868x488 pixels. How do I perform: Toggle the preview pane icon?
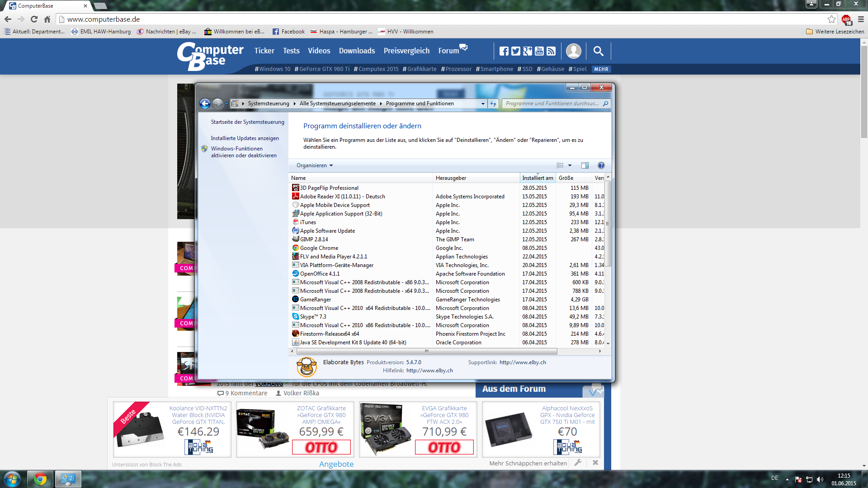coord(585,165)
